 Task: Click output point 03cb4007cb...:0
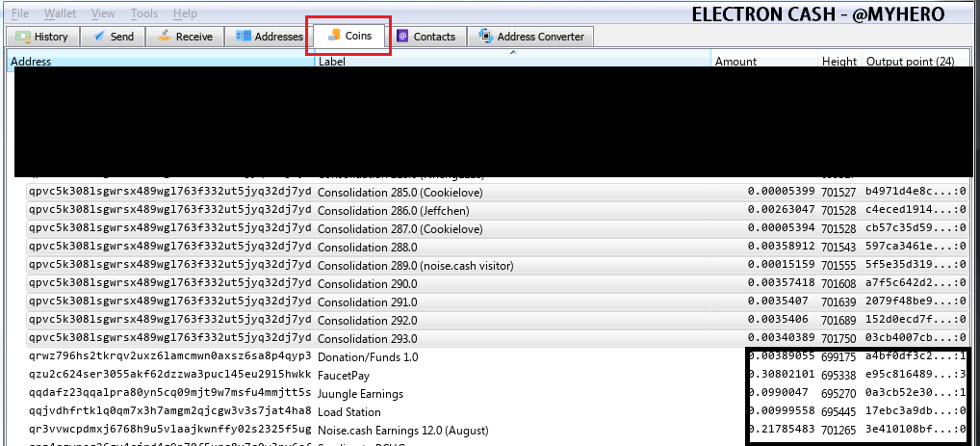tap(916, 338)
